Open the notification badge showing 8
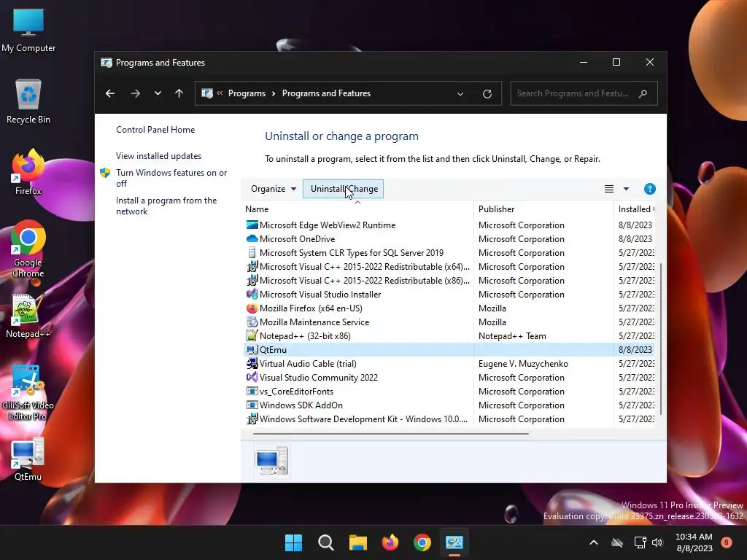 727,542
